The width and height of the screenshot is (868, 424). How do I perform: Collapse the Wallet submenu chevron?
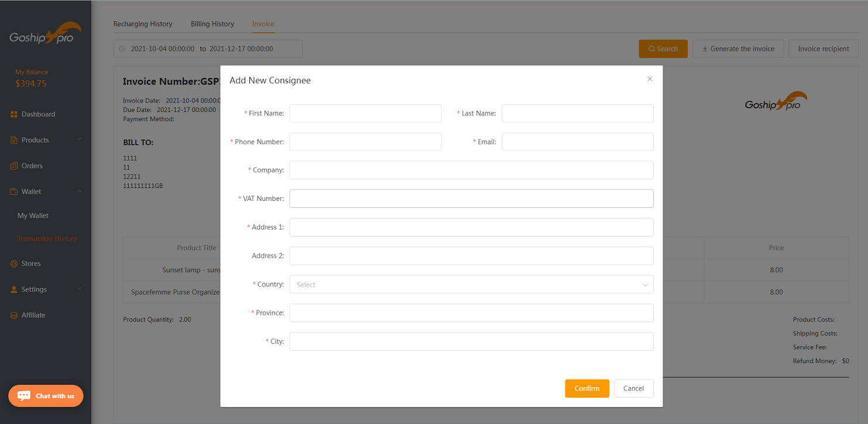(80, 192)
